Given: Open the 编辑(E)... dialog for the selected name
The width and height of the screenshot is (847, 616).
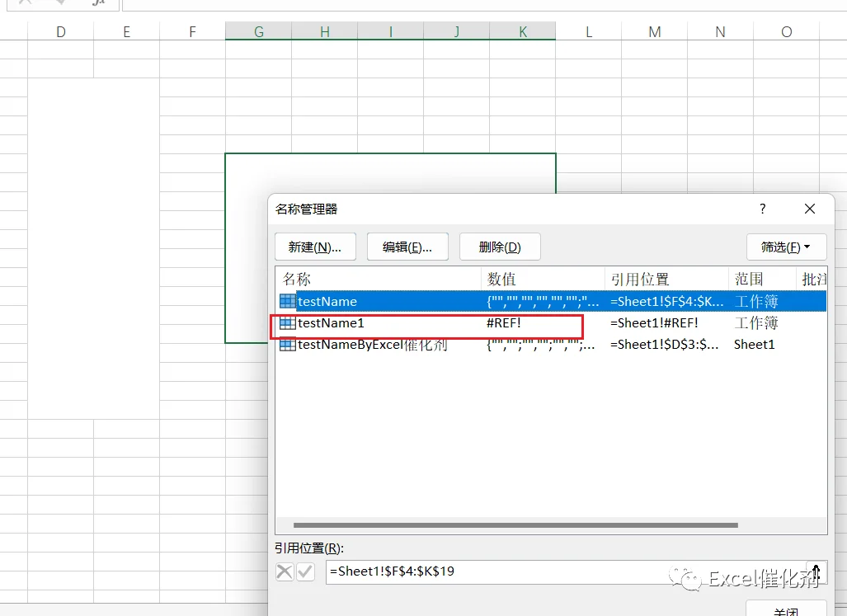Looking at the screenshot, I should pyautogui.click(x=407, y=247).
